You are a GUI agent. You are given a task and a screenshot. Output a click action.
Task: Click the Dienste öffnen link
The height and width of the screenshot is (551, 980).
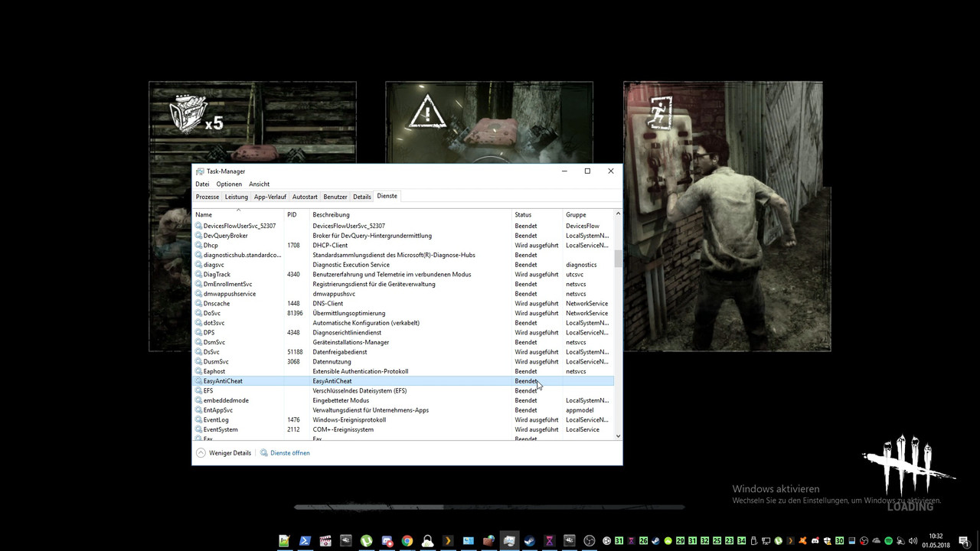[290, 453]
